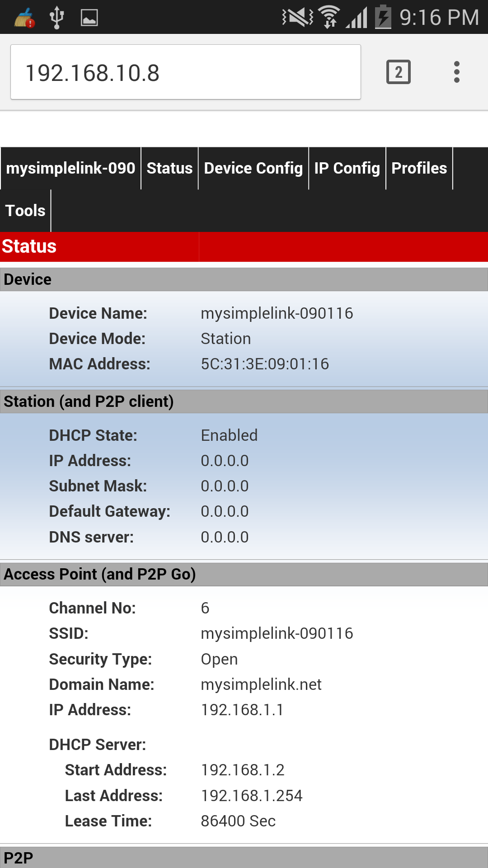Tap the picture notification icon
488x868 pixels.
(89, 18)
